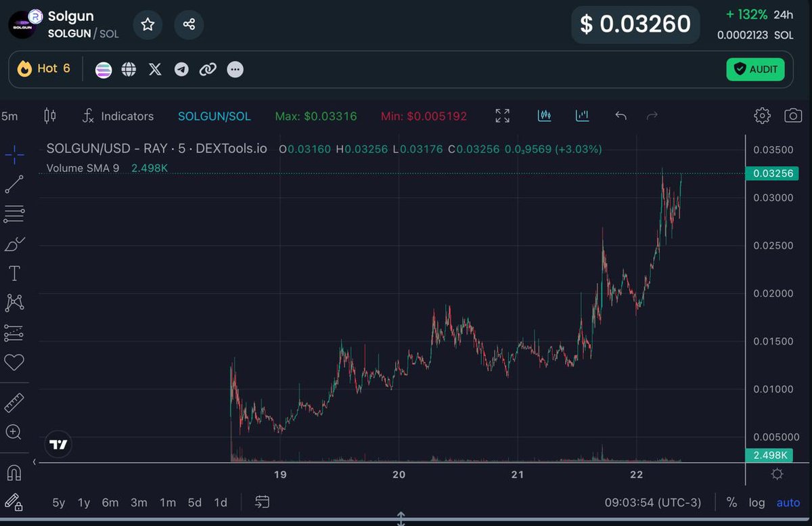Screen dimensions: 812x526
Task: Click the Max: $0.03316 text
Action: (316, 116)
